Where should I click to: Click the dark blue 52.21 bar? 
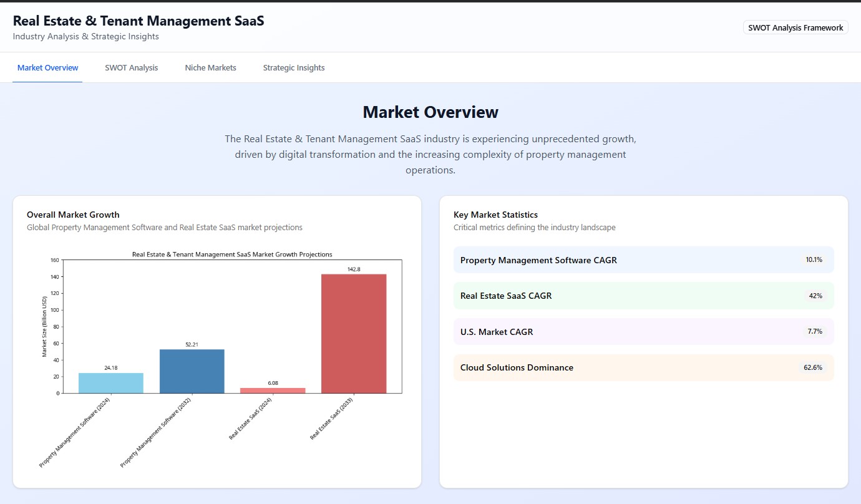pos(192,371)
